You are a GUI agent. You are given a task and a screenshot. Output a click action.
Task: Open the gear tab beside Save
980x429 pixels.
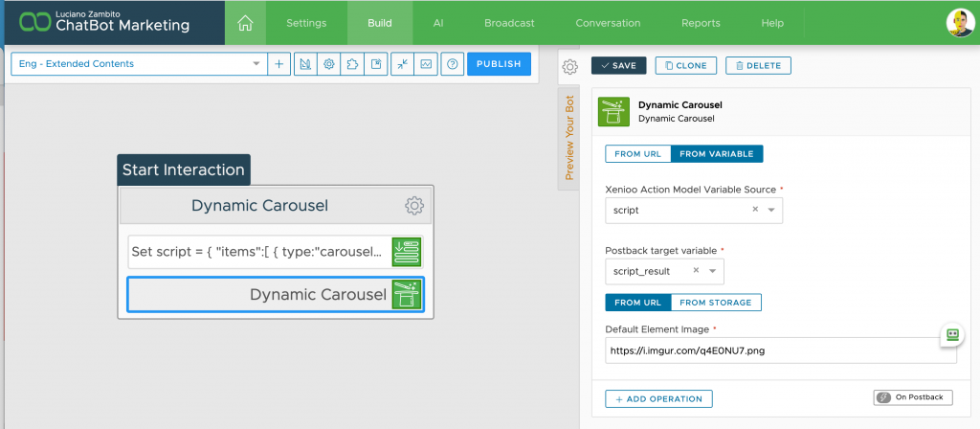(568, 66)
